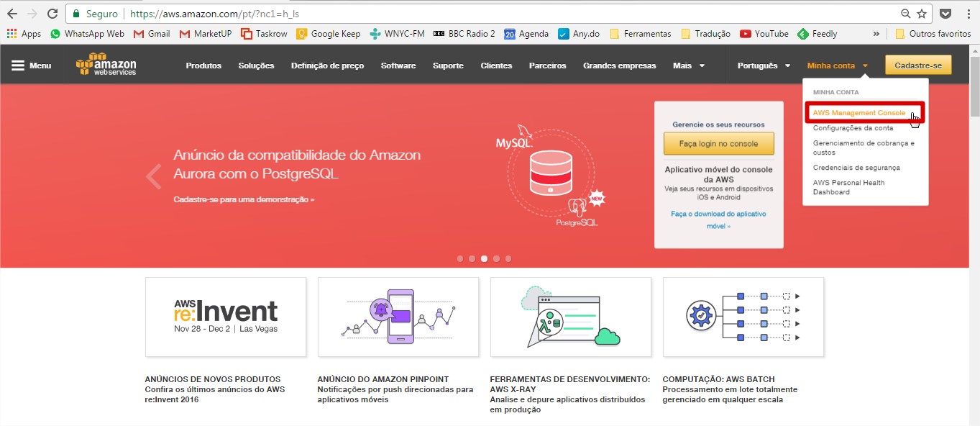Follow the Cadastre-se para uma demonstração link

pyautogui.click(x=244, y=199)
